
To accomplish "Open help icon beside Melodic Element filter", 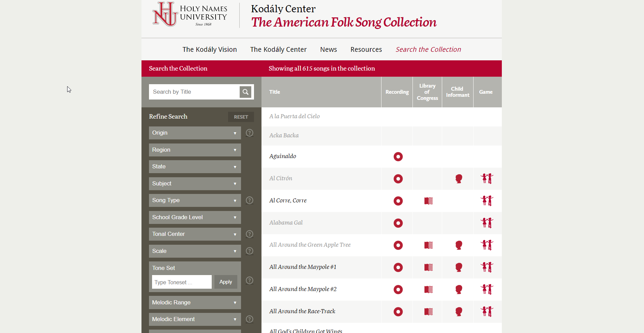I will coord(250,319).
